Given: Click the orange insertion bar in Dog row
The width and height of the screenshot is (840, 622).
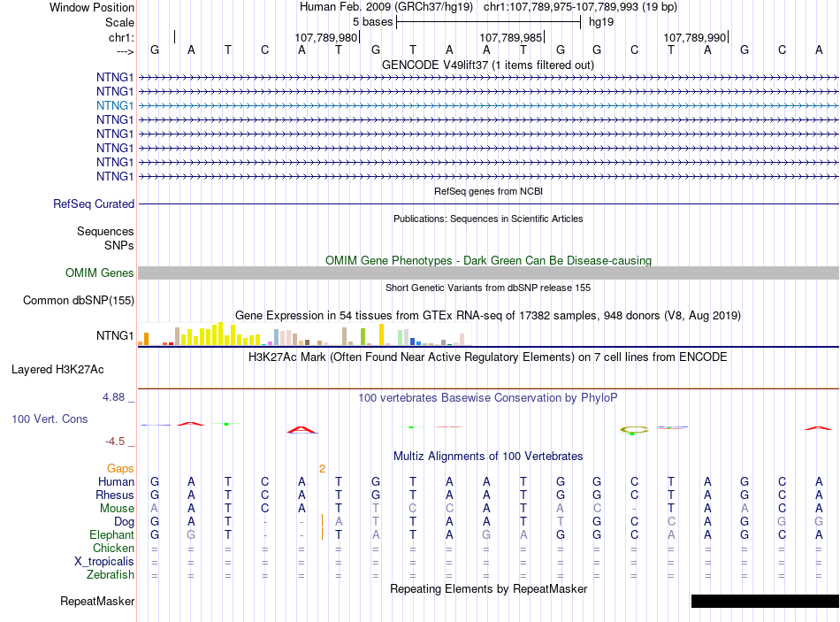Looking at the screenshot, I should 322,520.
